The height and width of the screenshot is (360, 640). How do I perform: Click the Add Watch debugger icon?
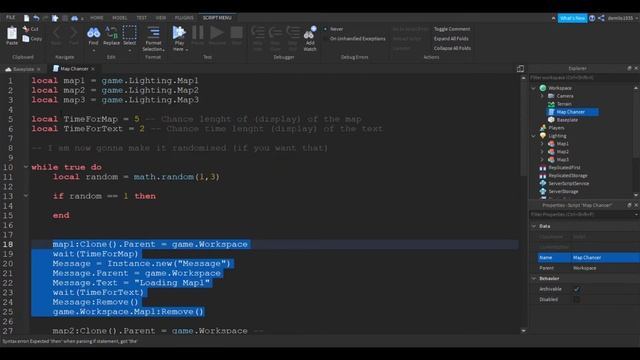(x=310, y=33)
